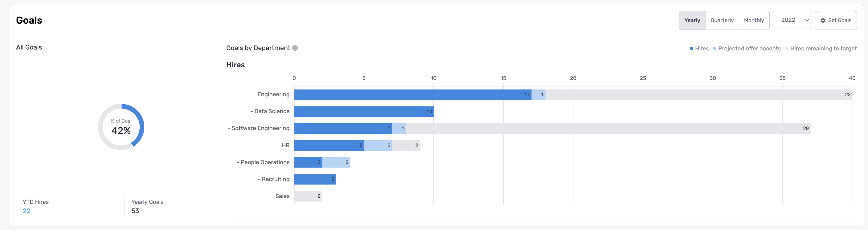Click People Operations light blue bar segment

click(336, 162)
